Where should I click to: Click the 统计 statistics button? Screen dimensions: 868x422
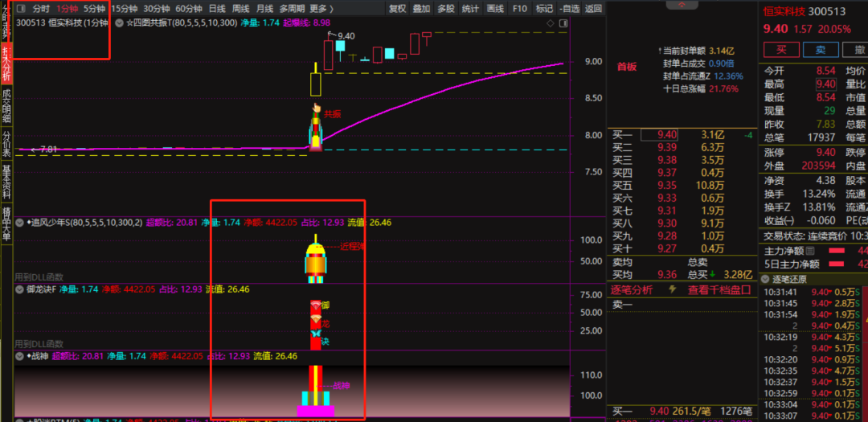click(470, 8)
